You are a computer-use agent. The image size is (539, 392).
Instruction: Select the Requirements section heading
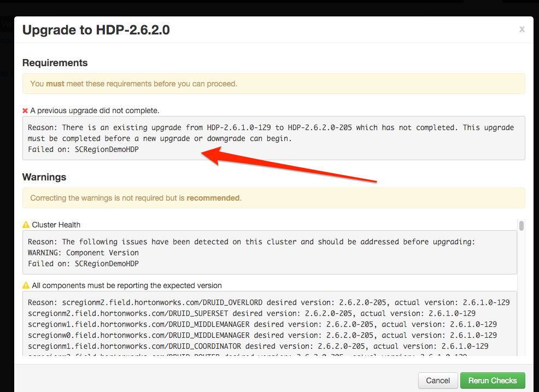(x=55, y=62)
